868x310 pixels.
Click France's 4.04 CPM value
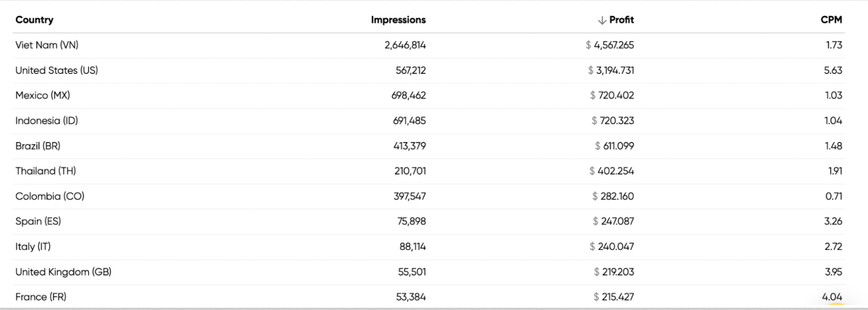pos(832,296)
